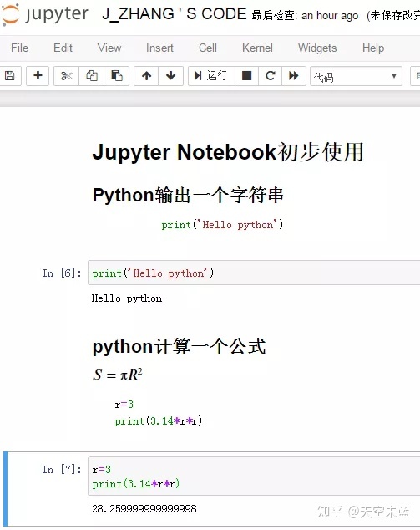Viewport: 420px width, 530px height.
Task: Click the markdown print(3.14*r*r) line
Action: click(x=159, y=421)
